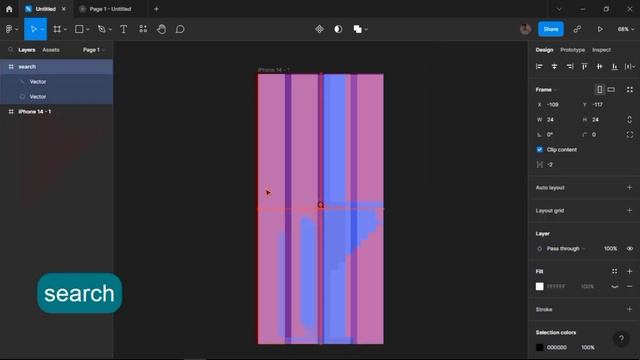Click the Boolean groups icon

click(358, 29)
